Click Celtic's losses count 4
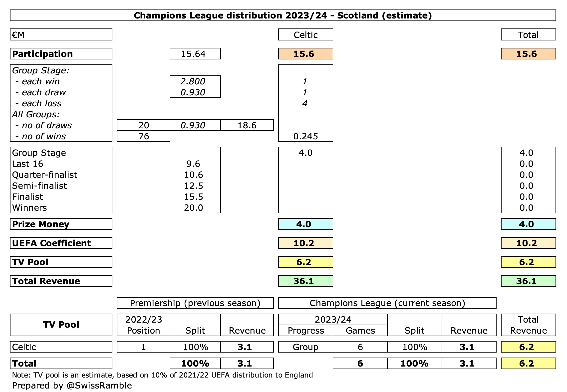This screenshot has width=567, height=392. pyautogui.click(x=305, y=103)
